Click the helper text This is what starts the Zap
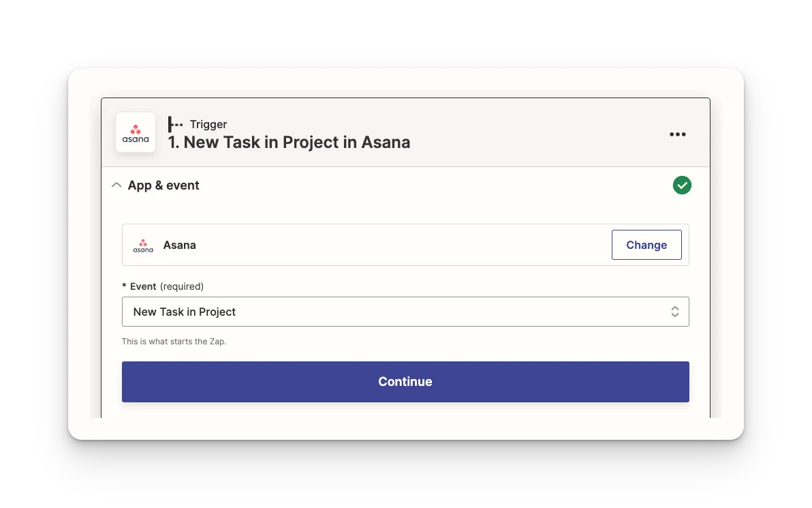812x508 pixels. click(x=174, y=342)
